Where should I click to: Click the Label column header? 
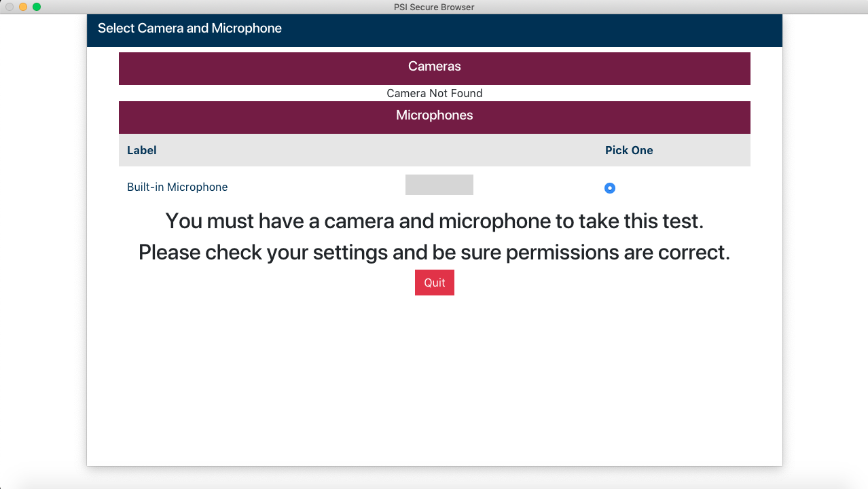tap(142, 150)
